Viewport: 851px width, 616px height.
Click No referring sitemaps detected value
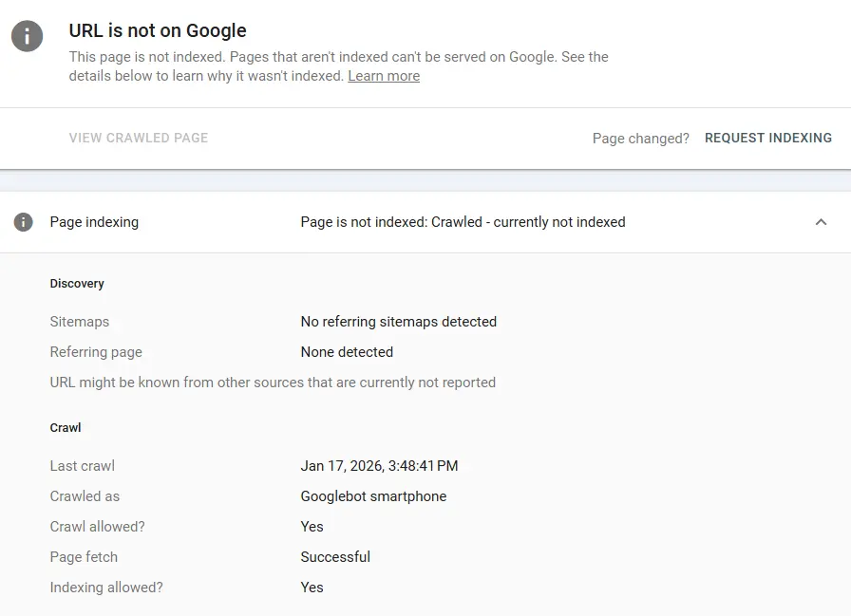(x=398, y=322)
